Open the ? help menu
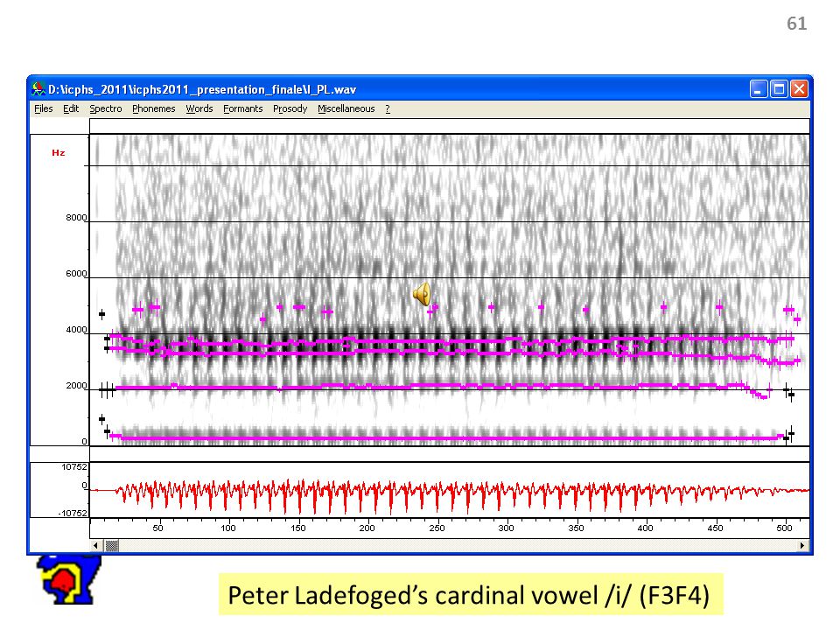This screenshot has height=630, width=840. tap(388, 108)
